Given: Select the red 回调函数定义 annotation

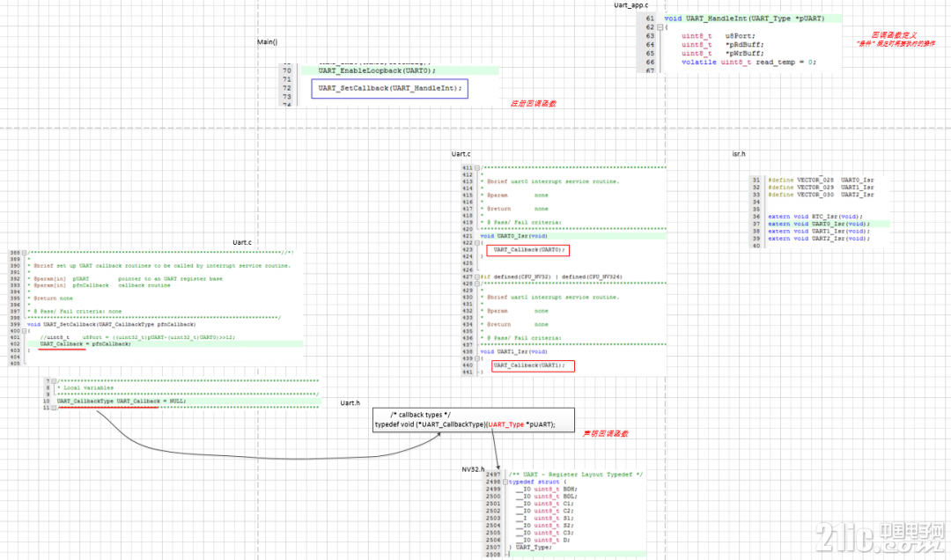Looking at the screenshot, I should coord(895,36).
